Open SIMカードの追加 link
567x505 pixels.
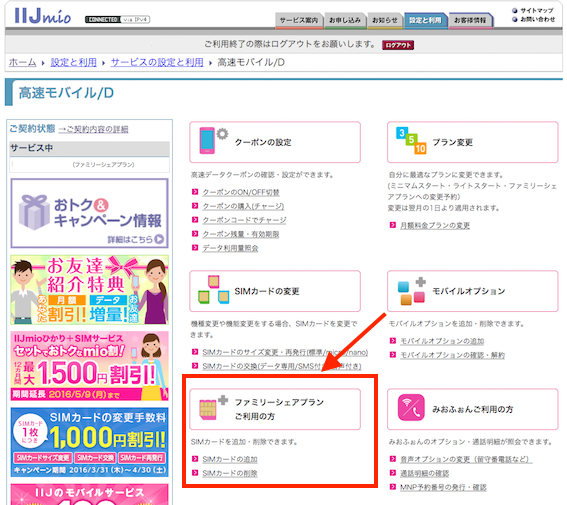pos(230,459)
